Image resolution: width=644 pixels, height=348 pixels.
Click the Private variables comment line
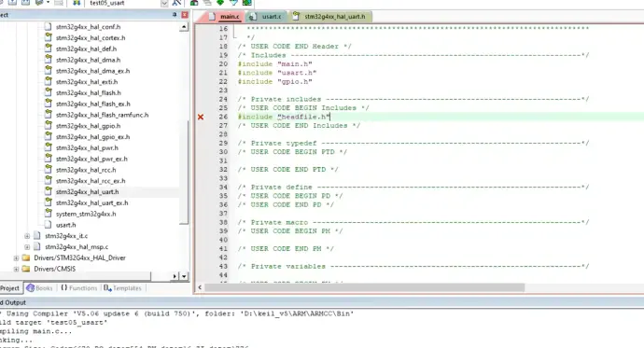pyautogui.click(x=413, y=266)
